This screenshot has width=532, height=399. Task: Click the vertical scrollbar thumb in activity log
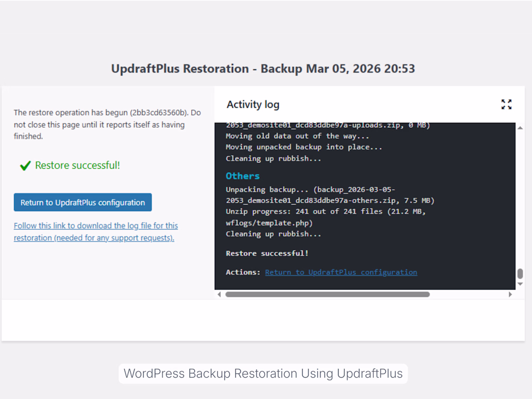[520, 273]
